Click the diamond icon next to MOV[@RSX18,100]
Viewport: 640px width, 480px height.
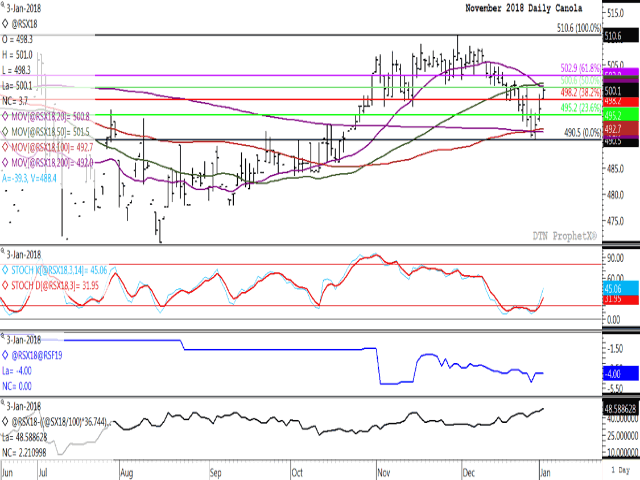click(5, 147)
